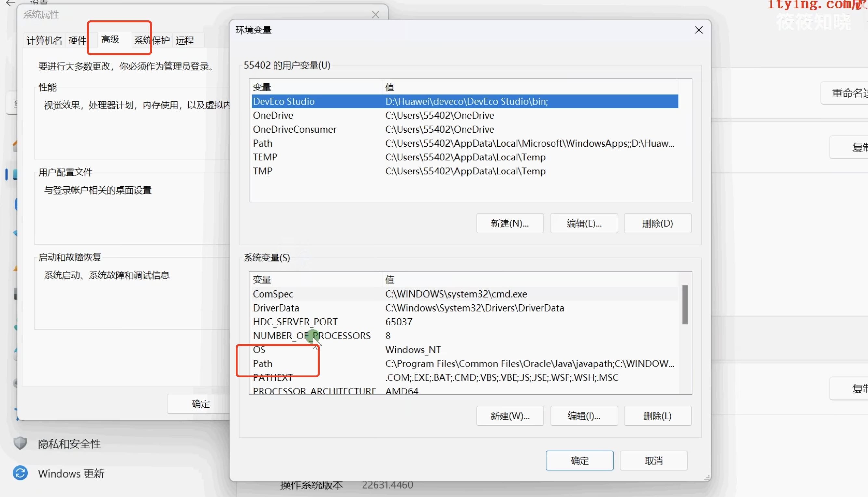
Task: Click the back arrow in Settings
Action: [10, 3]
